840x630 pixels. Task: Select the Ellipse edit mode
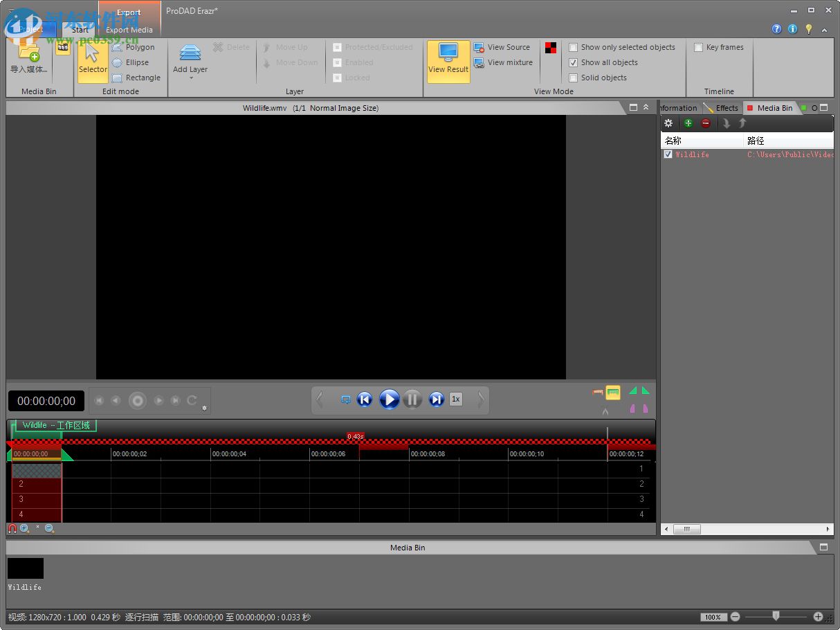pos(131,62)
